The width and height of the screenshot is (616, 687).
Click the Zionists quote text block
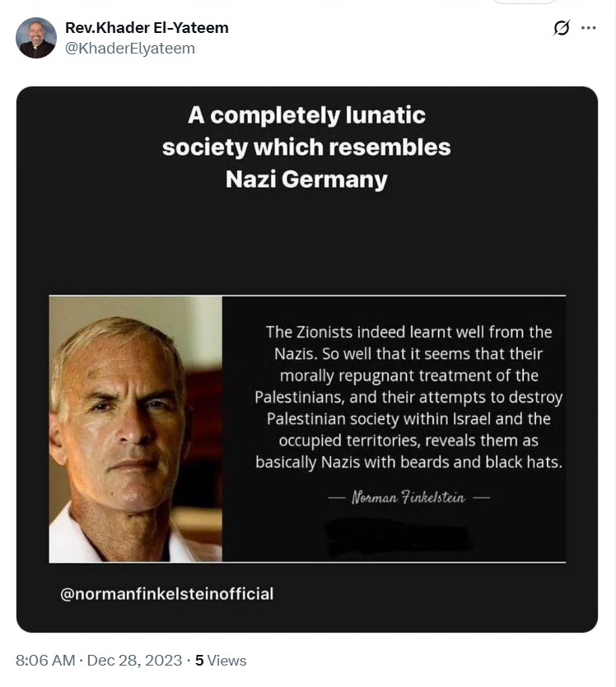408,397
